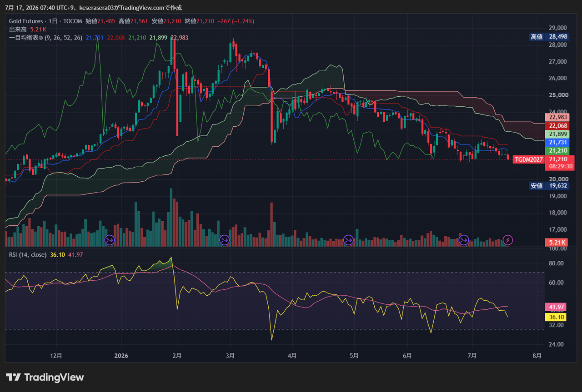The height and width of the screenshot is (392, 582).
Task: Click the 2026 year label on time axis
Action: pyautogui.click(x=121, y=356)
